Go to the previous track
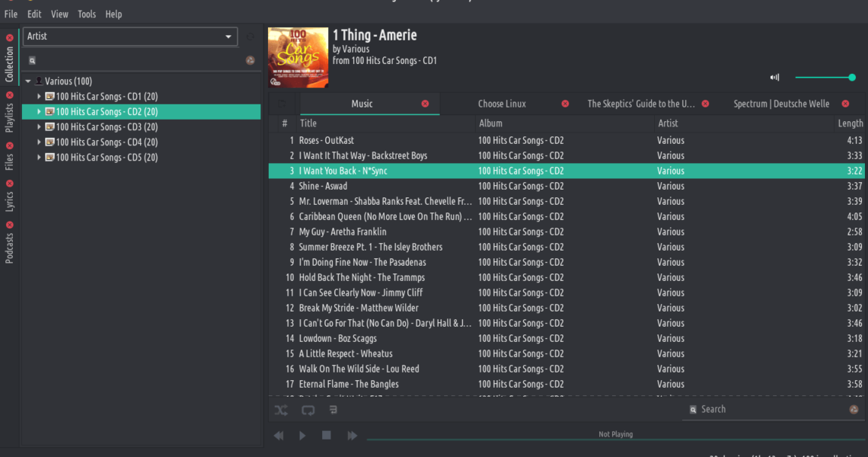Viewport: 868px width, 457px height. coord(279,435)
